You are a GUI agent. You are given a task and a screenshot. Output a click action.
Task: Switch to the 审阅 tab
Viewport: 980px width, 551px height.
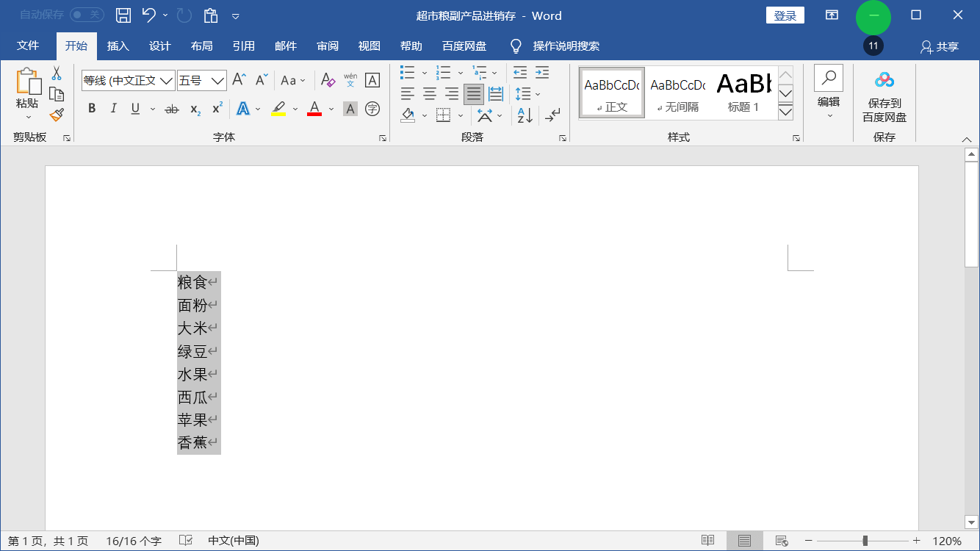[328, 46]
